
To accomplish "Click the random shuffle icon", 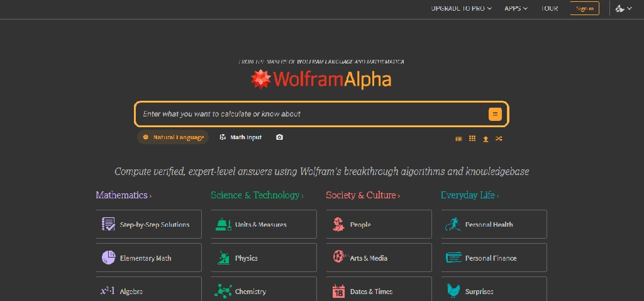I will point(499,139).
